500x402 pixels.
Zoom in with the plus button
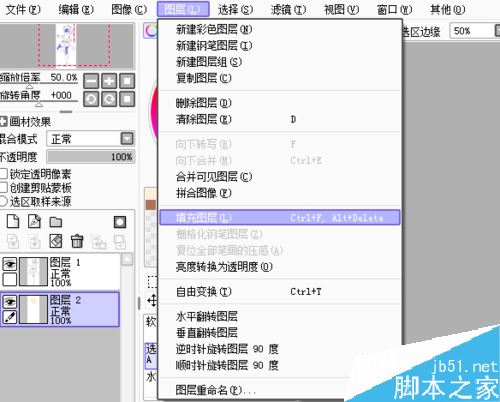[x=109, y=81]
